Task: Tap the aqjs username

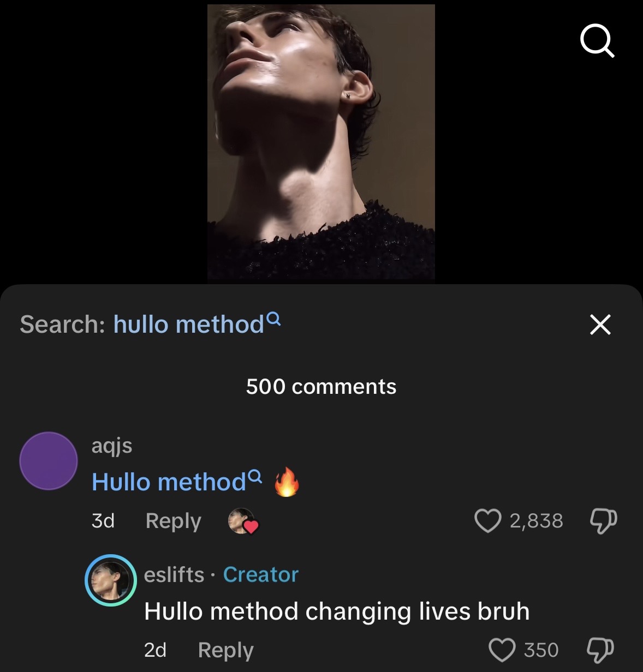Action: pos(112,446)
